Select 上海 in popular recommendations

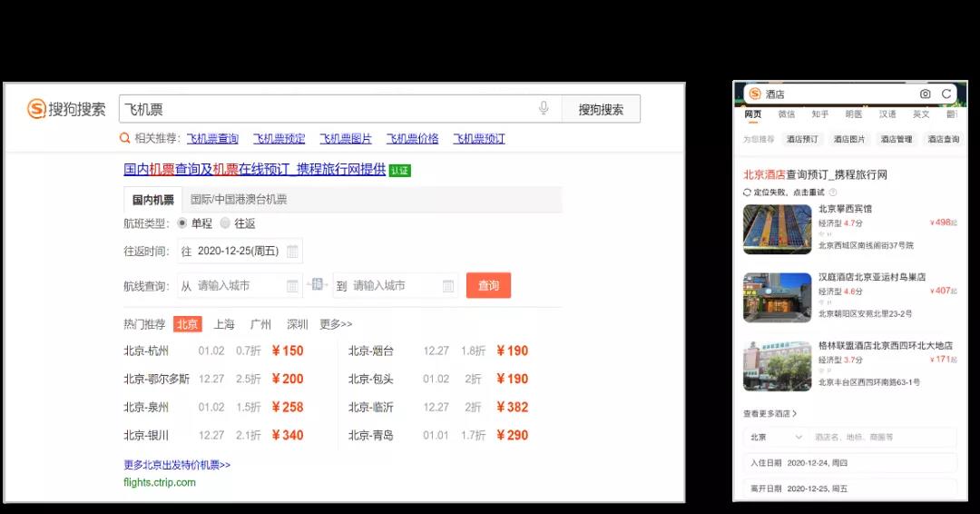click(224, 324)
